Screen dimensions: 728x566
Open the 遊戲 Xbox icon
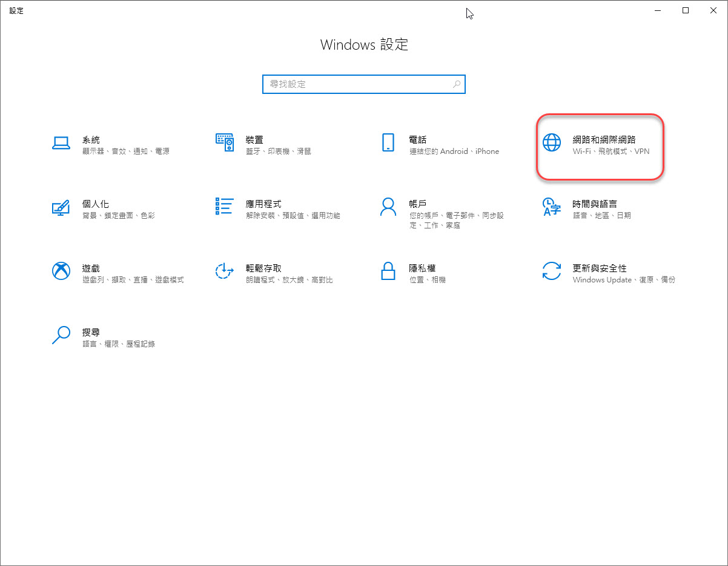(61, 271)
